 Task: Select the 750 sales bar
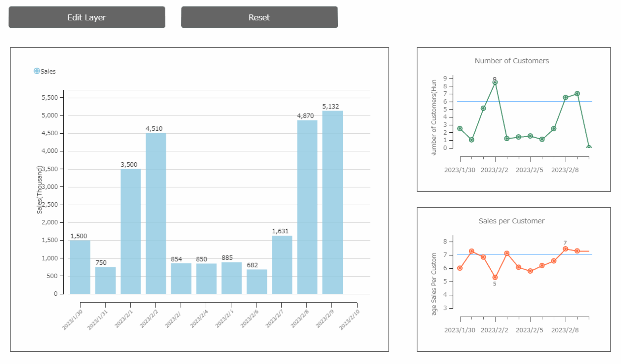(105, 281)
